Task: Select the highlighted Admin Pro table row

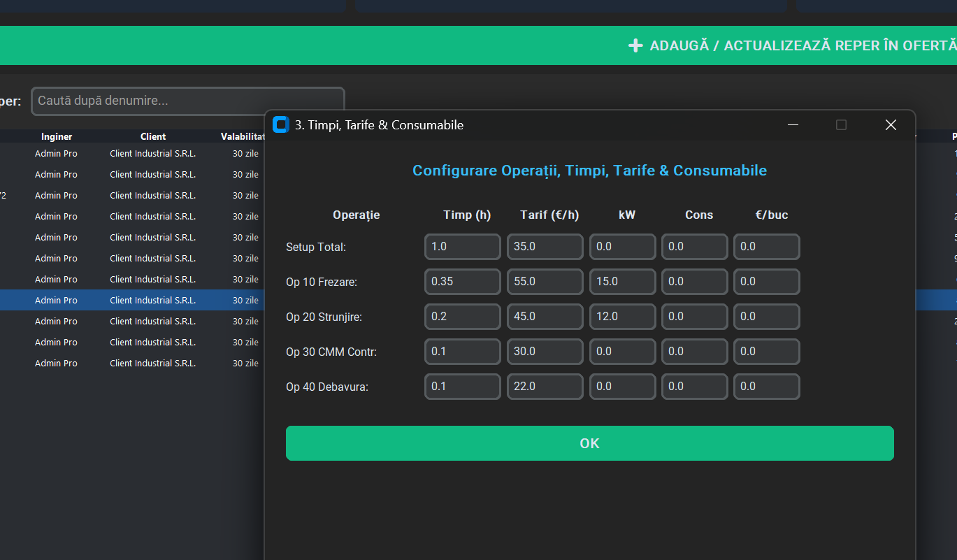Action: click(132, 300)
